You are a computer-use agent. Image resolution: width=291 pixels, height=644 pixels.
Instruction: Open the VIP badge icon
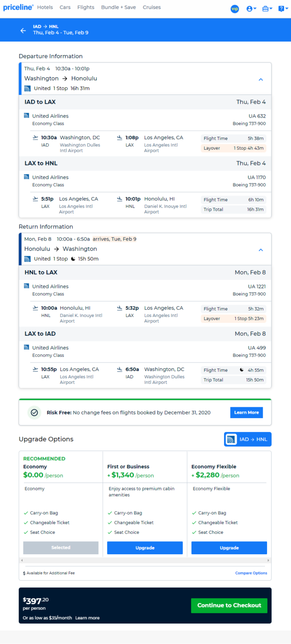tap(235, 9)
